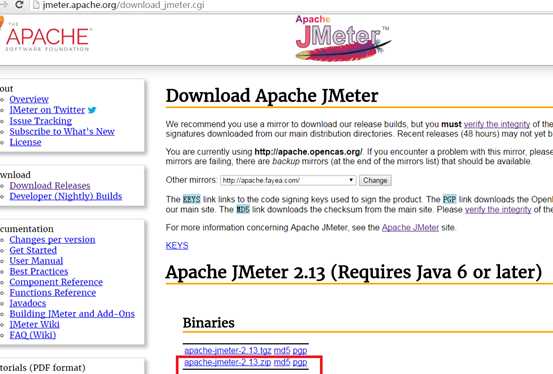The height and width of the screenshot is (374, 553).
Task: Open the License link
Action: click(25, 142)
